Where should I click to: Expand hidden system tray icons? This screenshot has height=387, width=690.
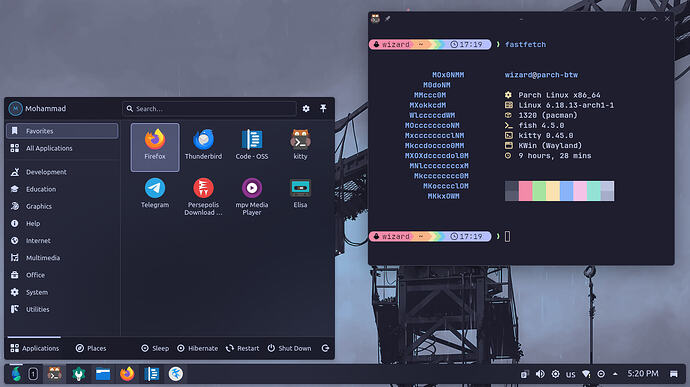(615, 374)
